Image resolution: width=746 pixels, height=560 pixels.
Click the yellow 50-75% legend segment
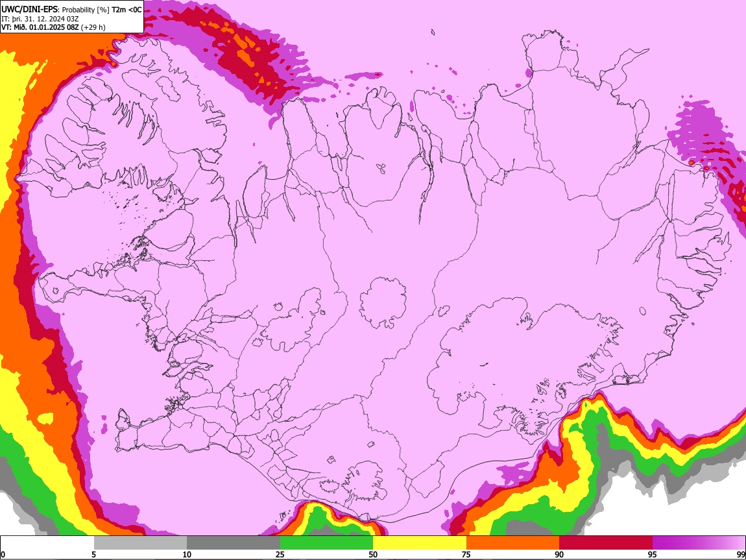pyautogui.click(x=420, y=542)
